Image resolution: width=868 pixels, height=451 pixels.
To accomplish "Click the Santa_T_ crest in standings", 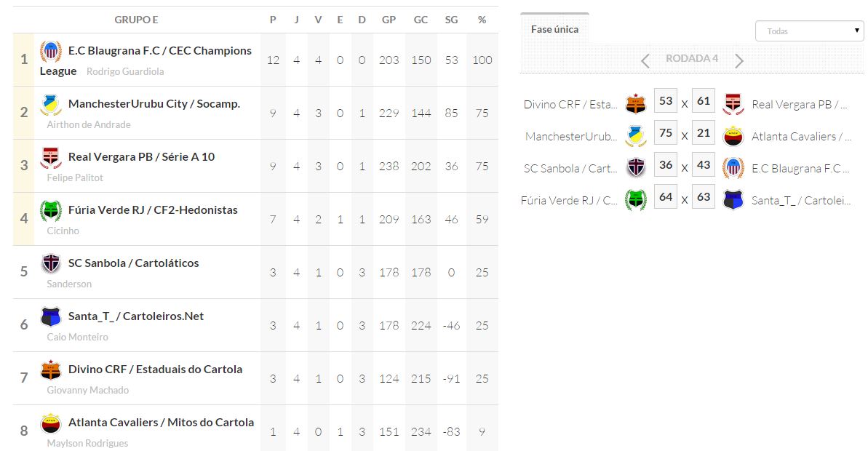I will coord(51,316).
